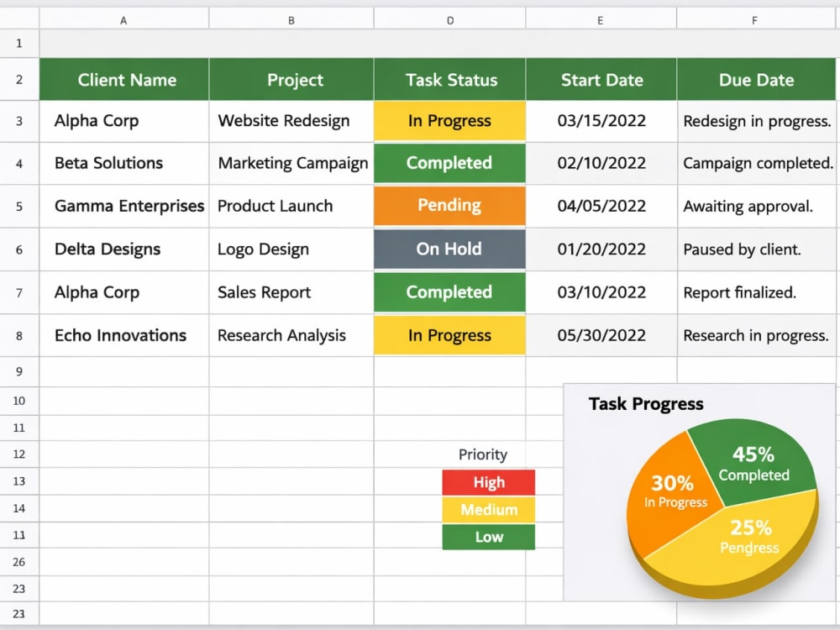Screen dimensions: 840x630
Task: Select row 1 header
Action: click(19, 44)
